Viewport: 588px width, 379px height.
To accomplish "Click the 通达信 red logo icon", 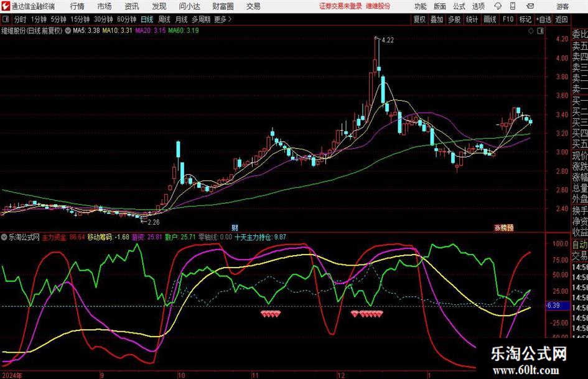I will pyautogui.click(x=6, y=6).
